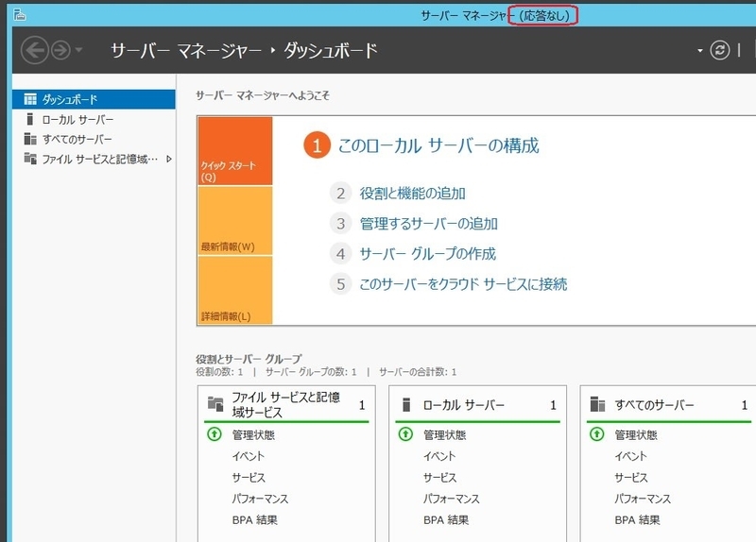Click the number 4 step circle
Viewport: 756px width, 542px height.
(341, 254)
